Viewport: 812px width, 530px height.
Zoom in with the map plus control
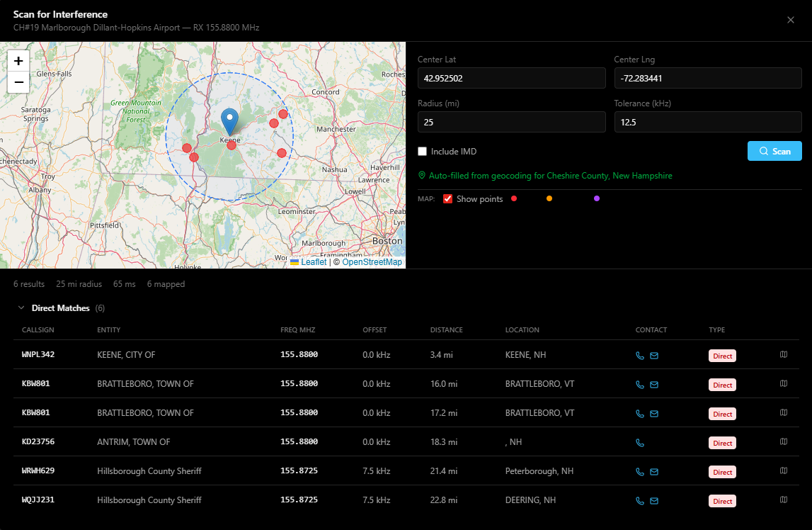[x=18, y=62]
